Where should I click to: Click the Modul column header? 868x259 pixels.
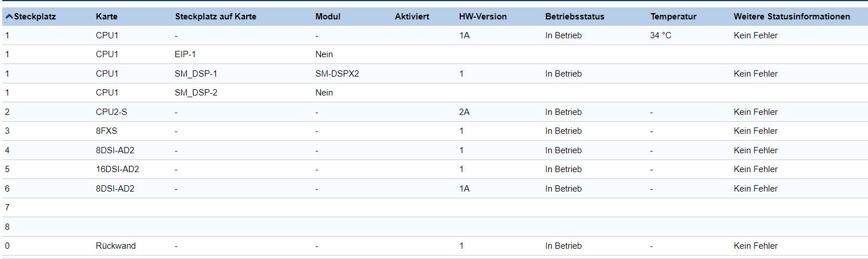(328, 17)
